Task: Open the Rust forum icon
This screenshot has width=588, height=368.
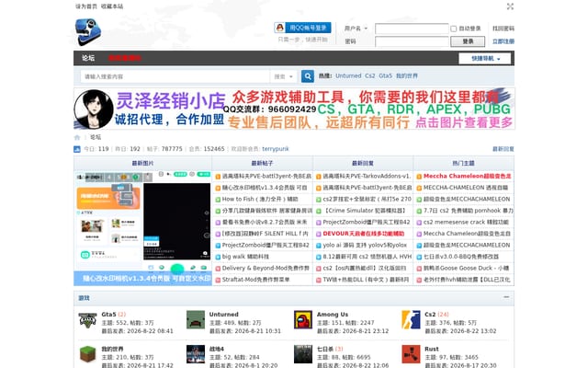Action: 411,354
